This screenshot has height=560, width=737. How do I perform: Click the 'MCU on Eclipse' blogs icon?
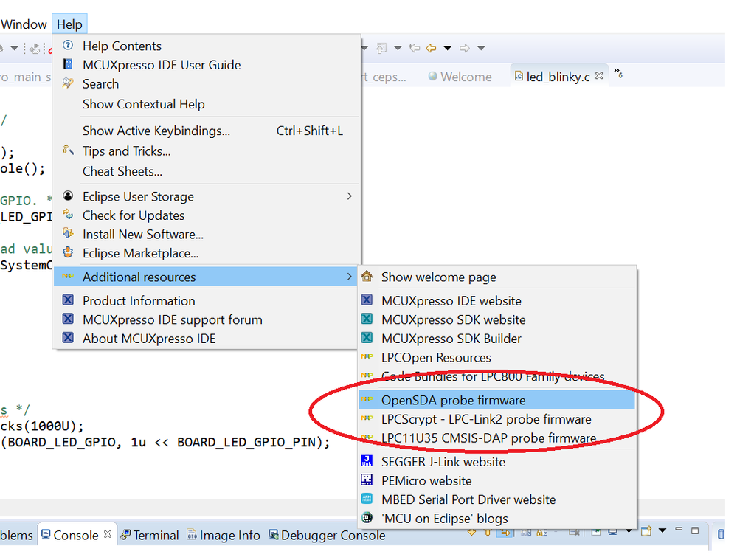[x=367, y=519]
